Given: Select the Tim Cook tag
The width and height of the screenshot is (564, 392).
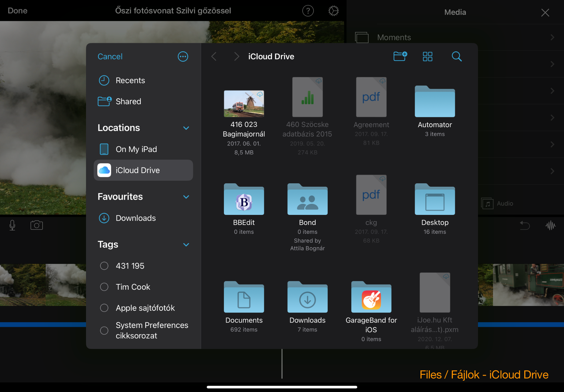Looking at the screenshot, I should [x=144, y=287].
